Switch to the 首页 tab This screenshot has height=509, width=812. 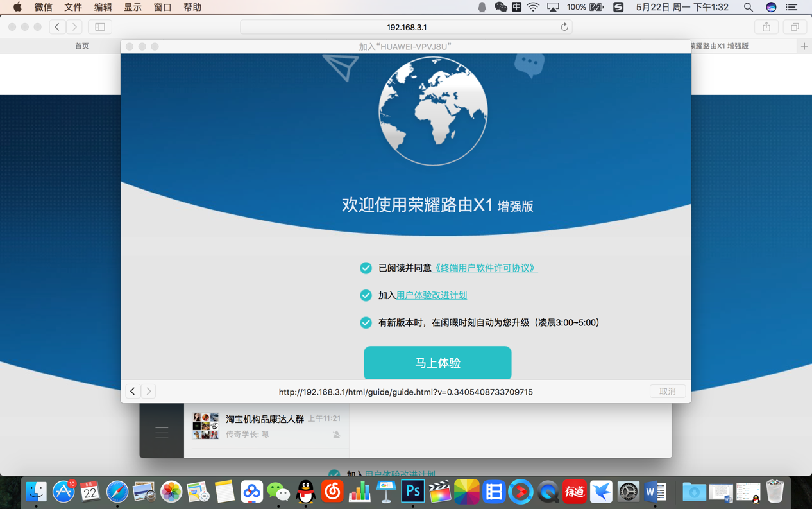tap(82, 46)
